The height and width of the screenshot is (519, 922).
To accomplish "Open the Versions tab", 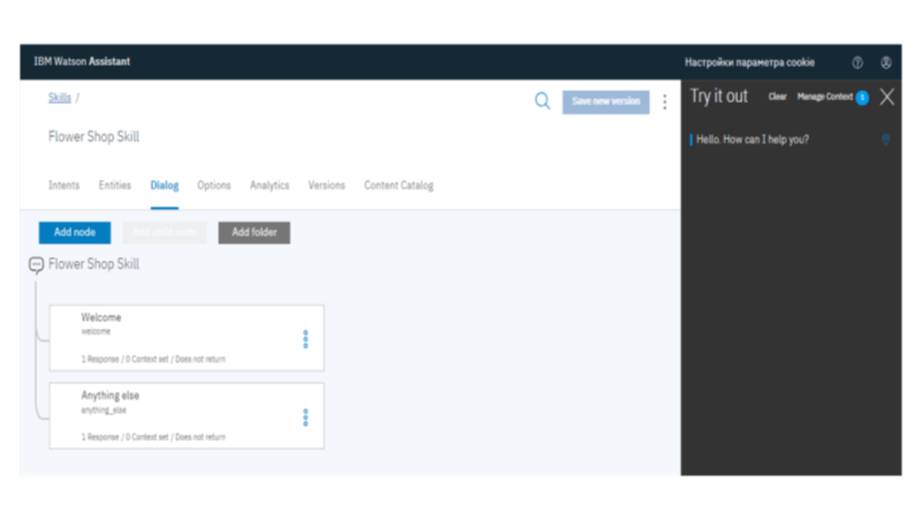I will point(326,186).
